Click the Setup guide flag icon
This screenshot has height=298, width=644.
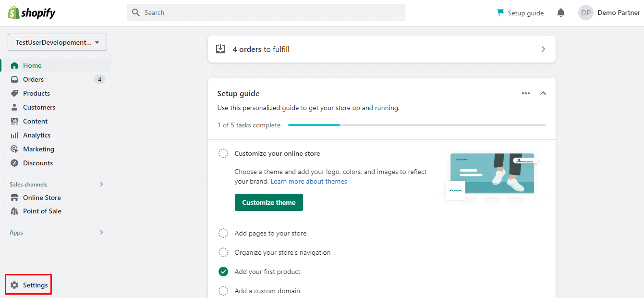(x=501, y=12)
